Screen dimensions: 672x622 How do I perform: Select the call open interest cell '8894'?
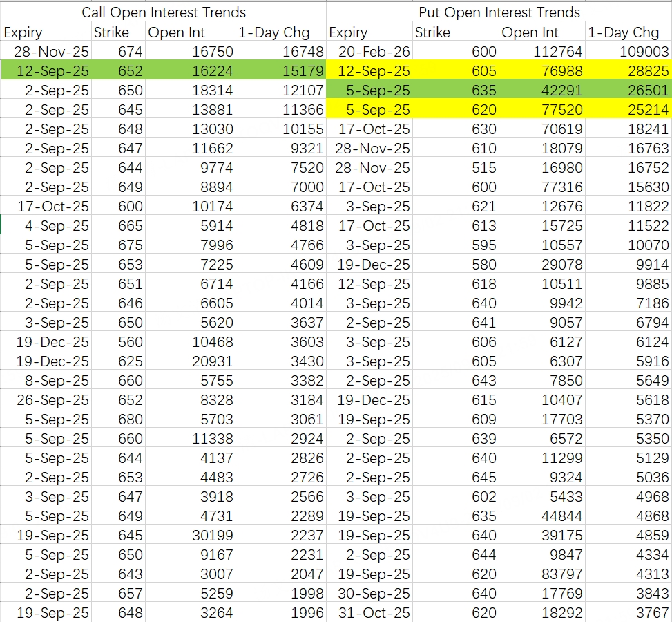[x=191, y=187]
